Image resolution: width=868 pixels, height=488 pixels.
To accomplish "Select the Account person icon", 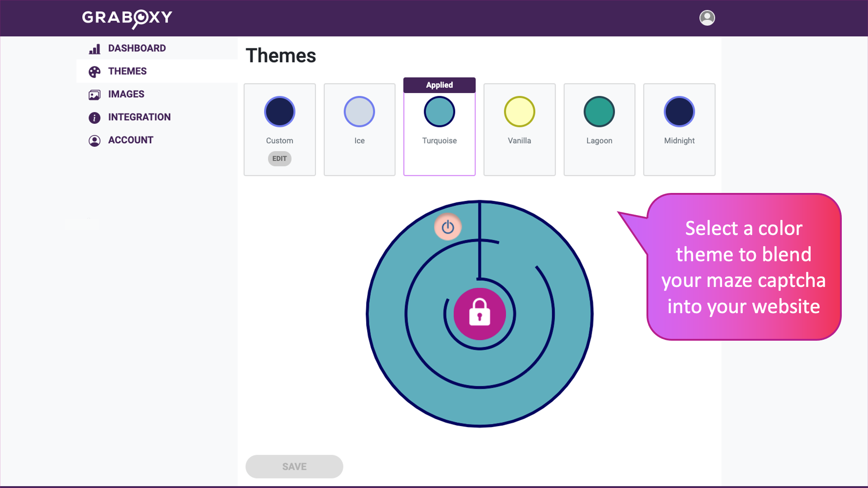I will pos(94,141).
